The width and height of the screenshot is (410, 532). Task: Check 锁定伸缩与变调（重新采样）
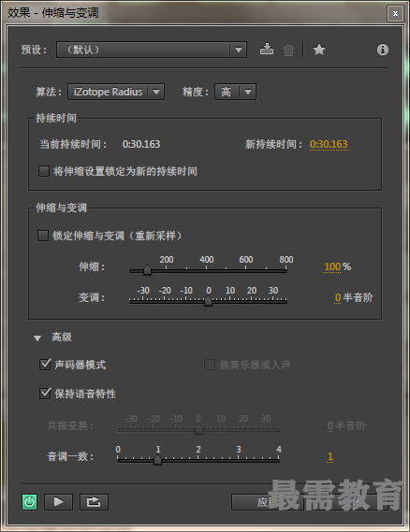[x=43, y=236]
